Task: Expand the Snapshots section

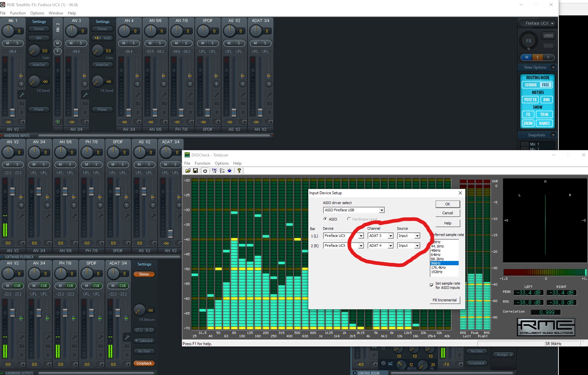Action: [x=553, y=135]
